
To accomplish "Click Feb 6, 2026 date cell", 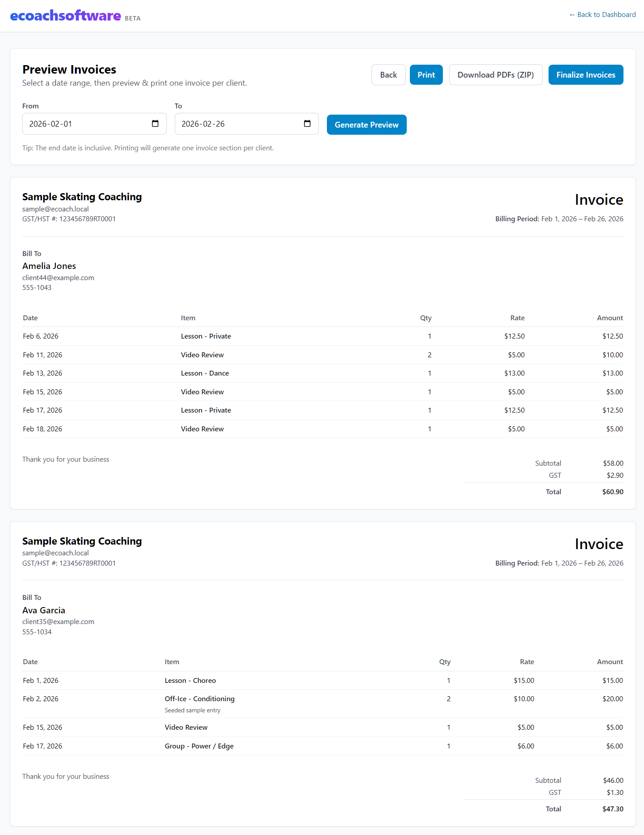I will pos(41,336).
